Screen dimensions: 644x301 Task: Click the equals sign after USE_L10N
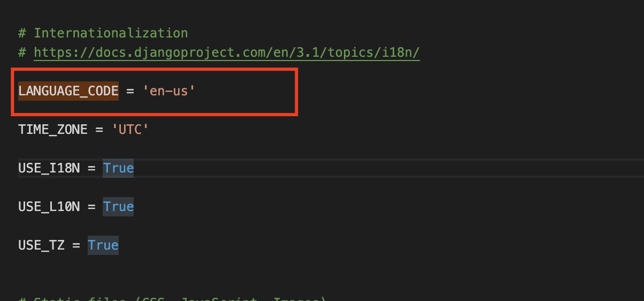click(91, 207)
